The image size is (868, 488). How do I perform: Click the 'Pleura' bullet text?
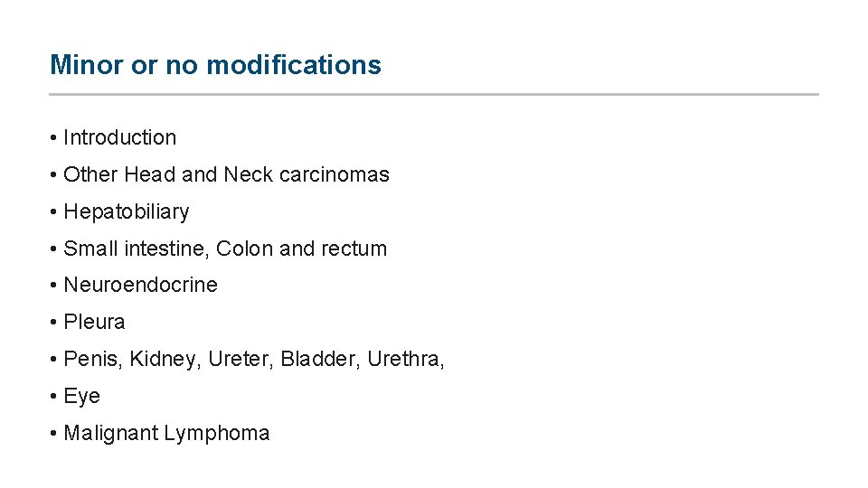click(x=94, y=323)
